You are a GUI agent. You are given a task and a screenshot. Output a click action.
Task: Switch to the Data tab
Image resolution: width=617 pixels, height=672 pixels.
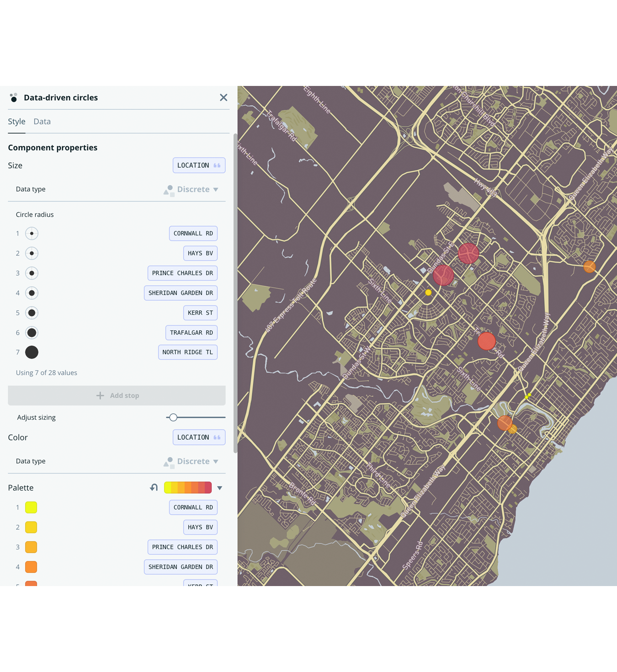coord(42,121)
